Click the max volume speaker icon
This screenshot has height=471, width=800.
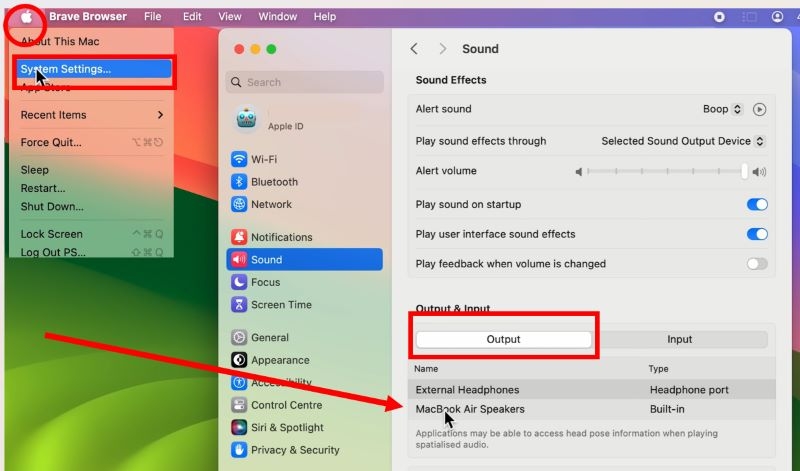(759, 172)
